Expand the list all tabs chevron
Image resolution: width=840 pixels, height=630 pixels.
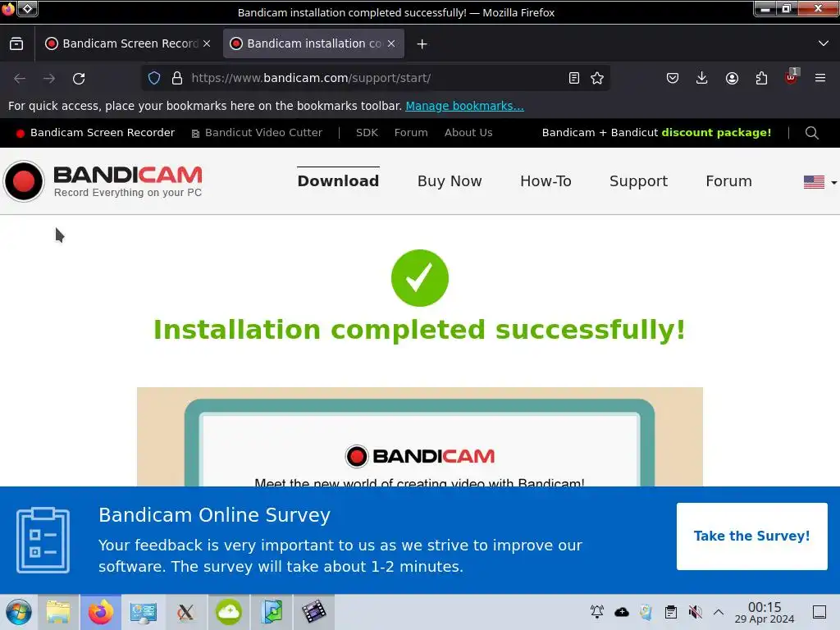(x=824, y=44)
